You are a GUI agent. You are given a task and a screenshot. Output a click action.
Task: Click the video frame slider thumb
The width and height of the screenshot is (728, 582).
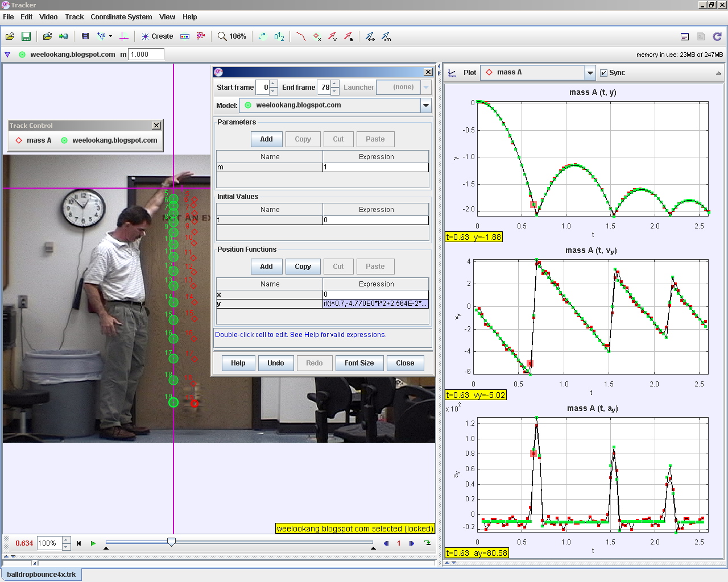(171, 542)
